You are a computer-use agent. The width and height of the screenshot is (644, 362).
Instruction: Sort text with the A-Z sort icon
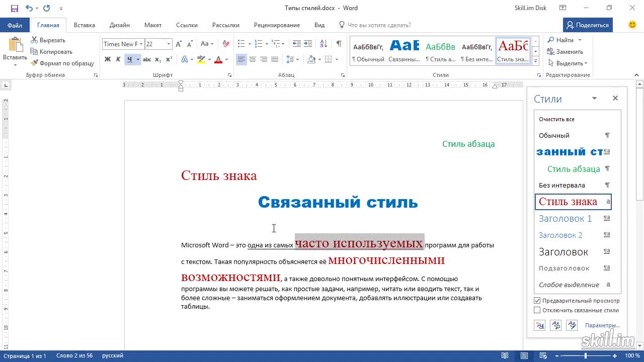(324, 44)
